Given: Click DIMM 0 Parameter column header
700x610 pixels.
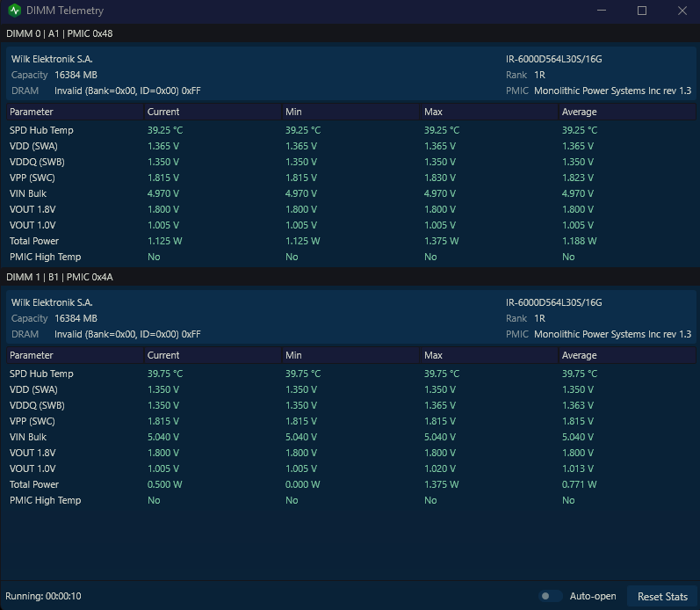Looking at the screenshot, I should (x=75, y=112).
